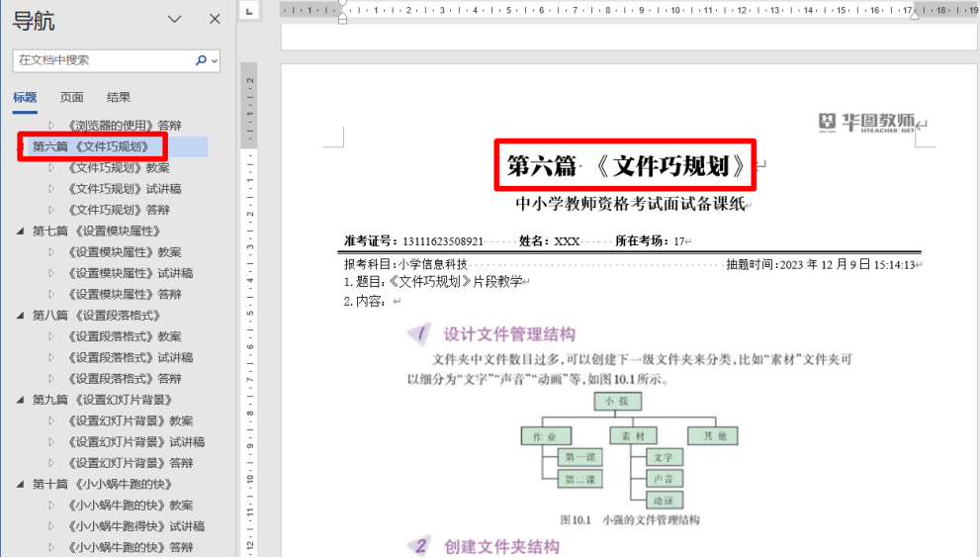Click the right indent marker on ruler
The image size is (980, 558).
point(915,15)
